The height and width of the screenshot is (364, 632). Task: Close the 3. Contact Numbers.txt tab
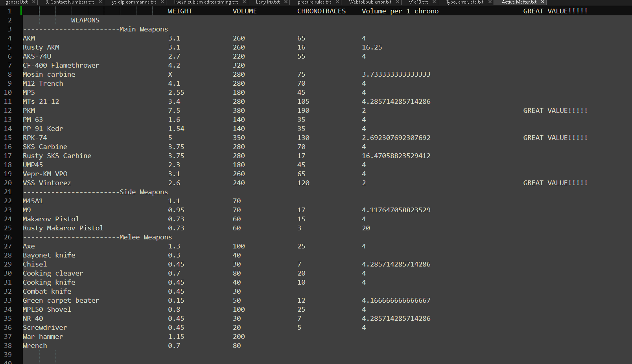(100, 2)
